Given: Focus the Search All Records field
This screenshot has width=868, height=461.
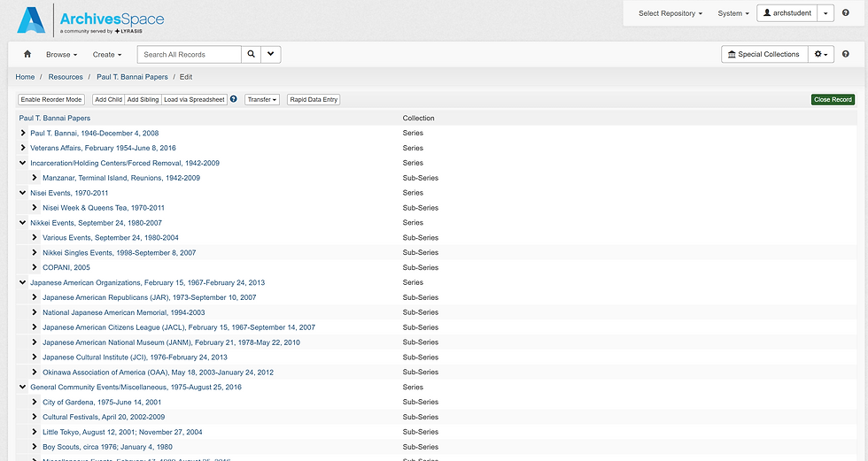Looking at the screenshot, I should pyautogui.click(x=190, y=54).
